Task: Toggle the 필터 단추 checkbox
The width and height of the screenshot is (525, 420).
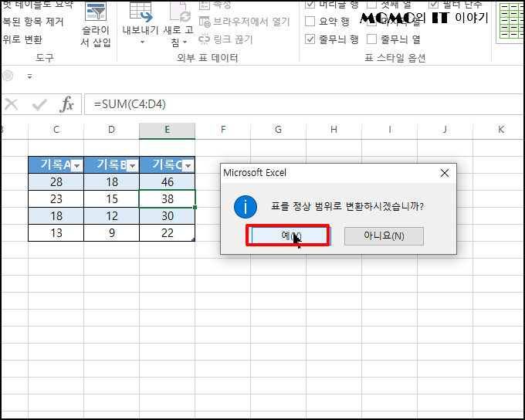Action: [434, 4]
